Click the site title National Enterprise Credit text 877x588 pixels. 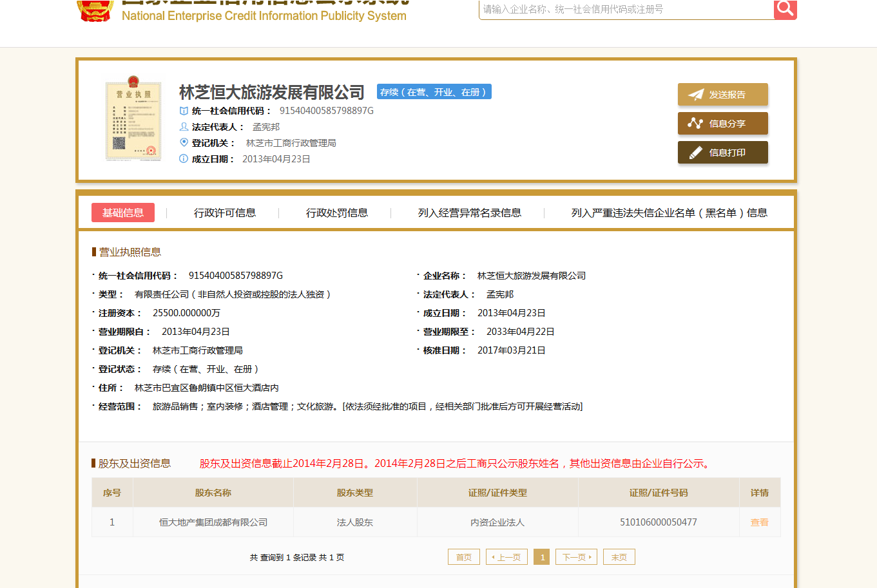pyautogui.click(x=264, y=15)
